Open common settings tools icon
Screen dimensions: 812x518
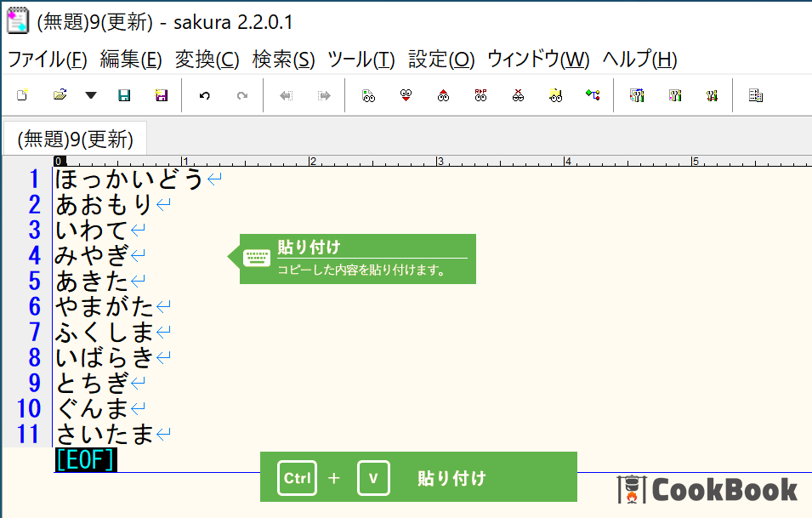click(x=712, y=95)
